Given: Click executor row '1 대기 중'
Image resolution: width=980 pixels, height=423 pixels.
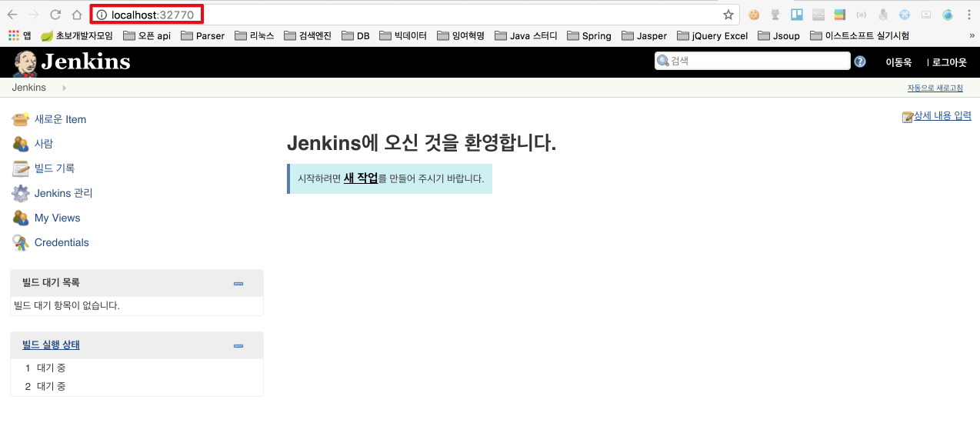Looking at the screenshot, I should click(x=137, y=368).
